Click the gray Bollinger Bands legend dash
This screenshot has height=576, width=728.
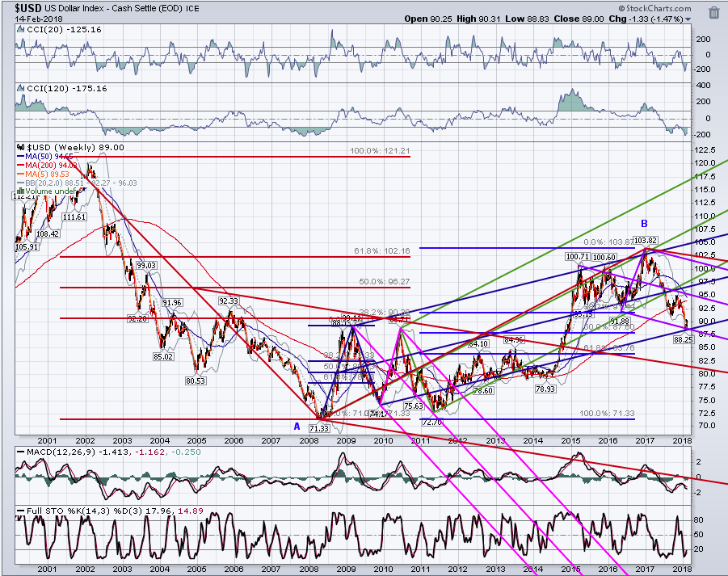[x=20, y=183]
